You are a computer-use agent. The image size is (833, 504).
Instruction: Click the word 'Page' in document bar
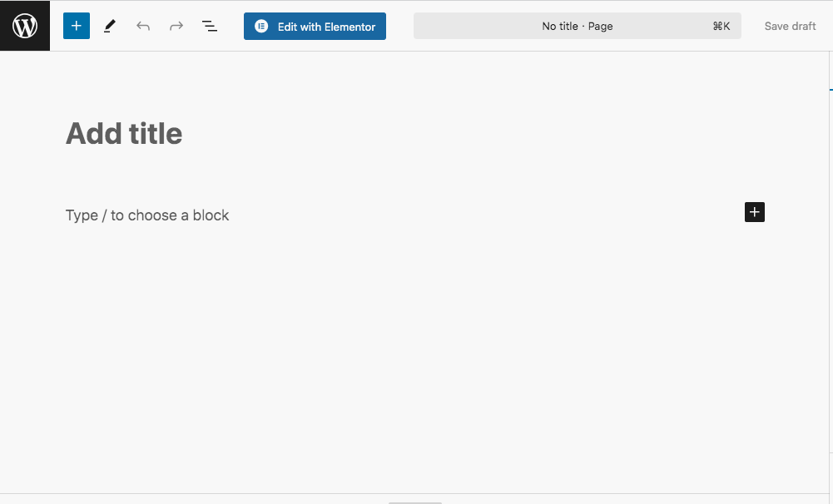600,26
